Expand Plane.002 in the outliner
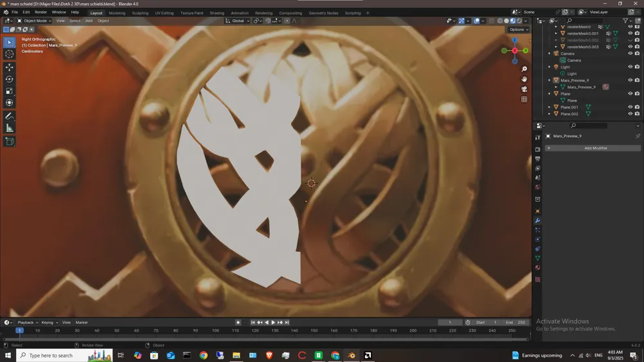The height and width of the screenshot is (362, 644). [x=549, y=114]
